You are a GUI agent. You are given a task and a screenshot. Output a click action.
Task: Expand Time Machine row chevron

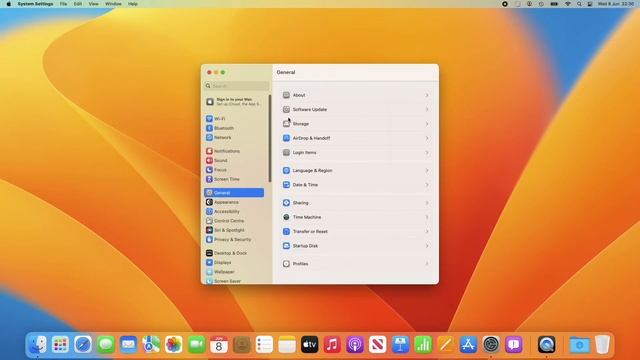click(427, 217)
